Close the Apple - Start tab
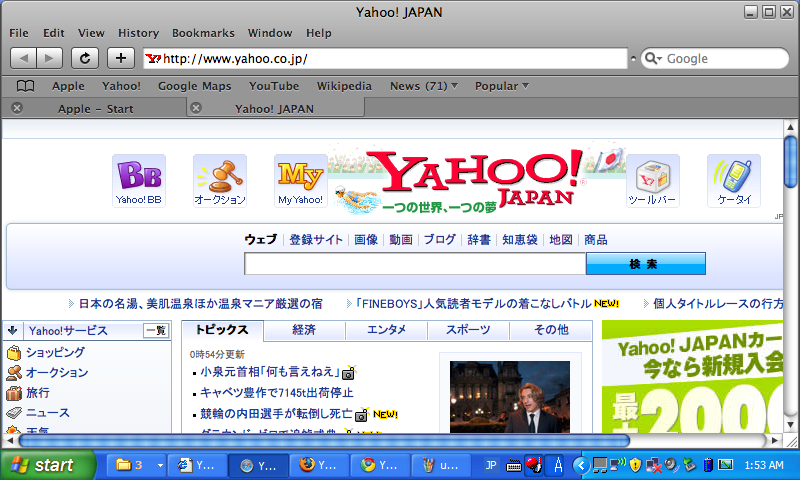The height and width of the screenshot is (480, 800). coord(17,108)
